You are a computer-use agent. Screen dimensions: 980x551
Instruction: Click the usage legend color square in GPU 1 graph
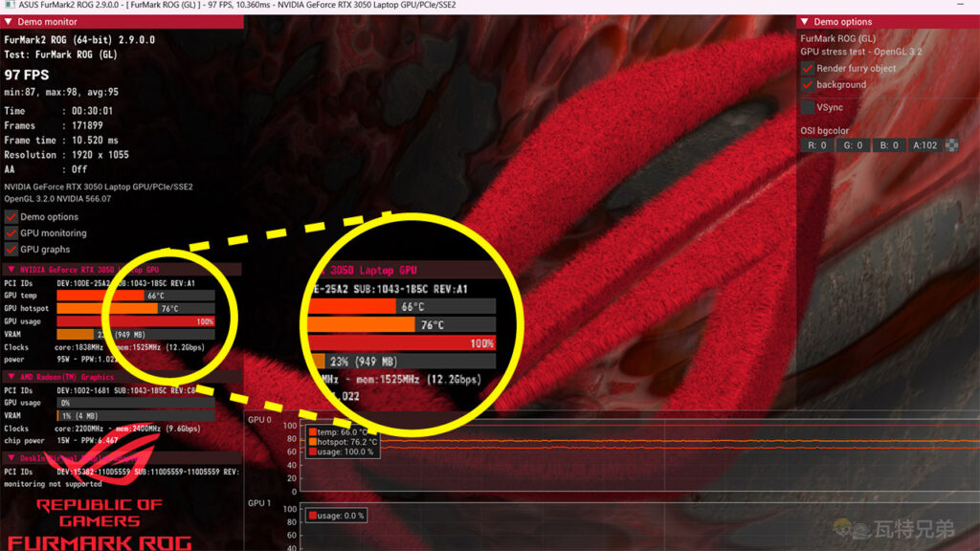[313, 516]
